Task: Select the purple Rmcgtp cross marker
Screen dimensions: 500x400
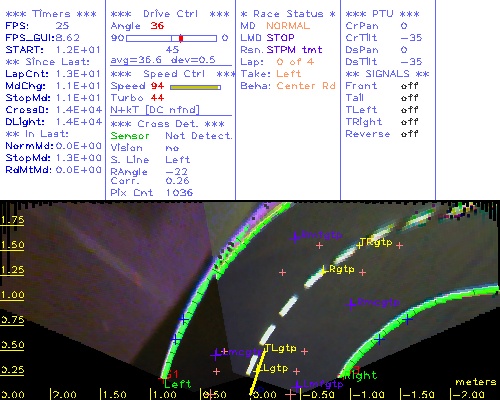Action: pos(351,304)
